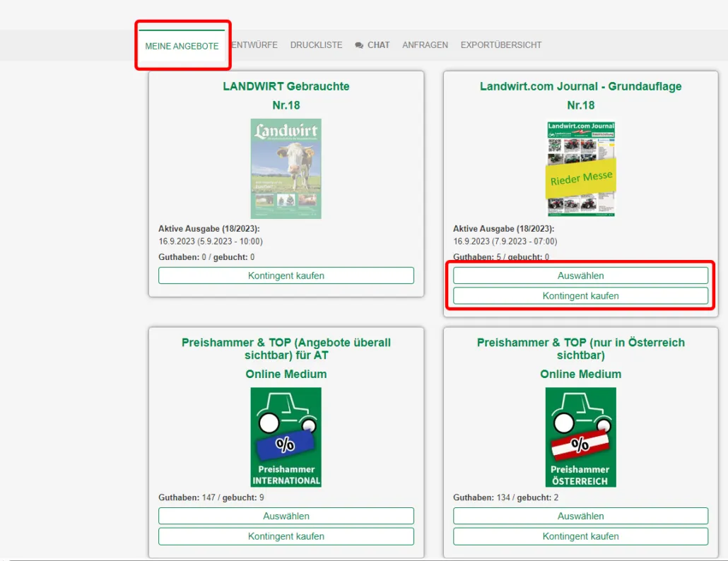This screenshot has width=728, height=561.
Task: Buy Kontingent for Landwirt.com Journal
Action: pyautogui.click(x=581, y=296)
